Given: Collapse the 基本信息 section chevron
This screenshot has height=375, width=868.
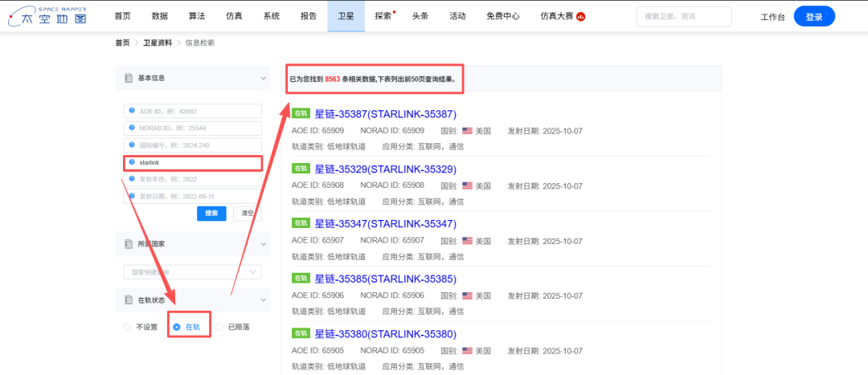Looking at the screenshot, I should (263, 78).
